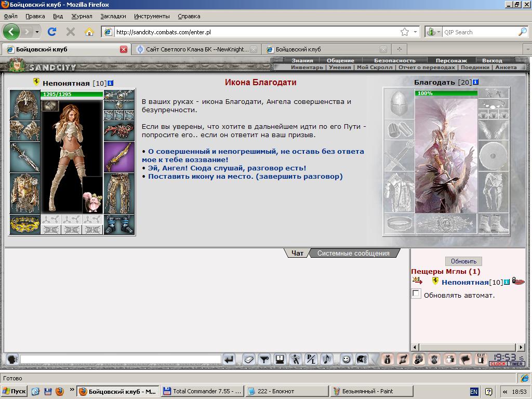Switch to 222 - Блокнот taskbar window
Image resolution: width=532 pixels, height=399 pixels.
[287, 391]
